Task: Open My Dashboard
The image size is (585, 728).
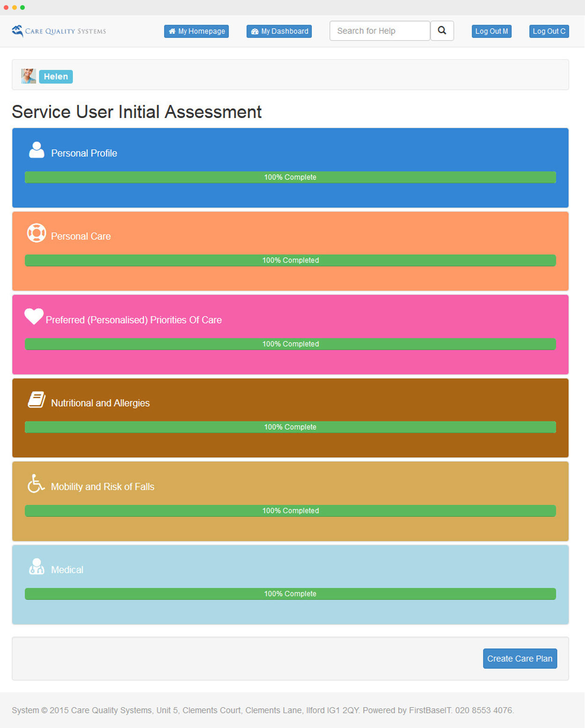Action: pyautogui.click(x=279, y=31)
